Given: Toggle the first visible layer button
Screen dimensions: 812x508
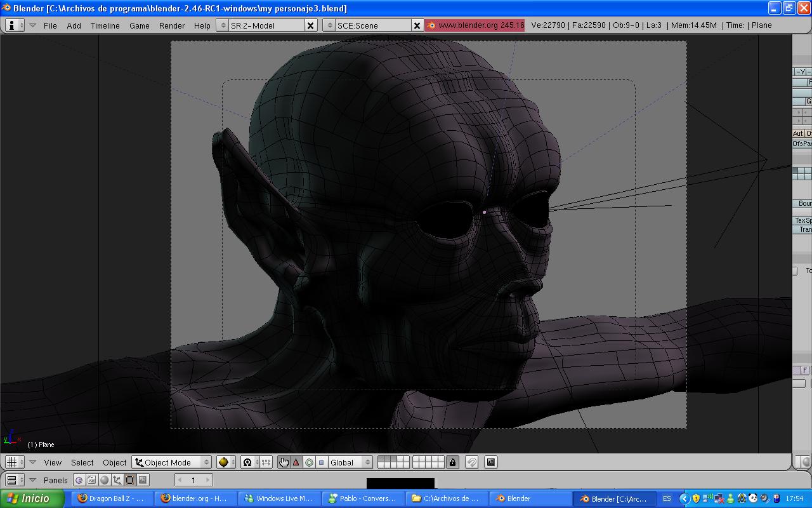Looking at the screenshot, I should click(x=381, y=460).
